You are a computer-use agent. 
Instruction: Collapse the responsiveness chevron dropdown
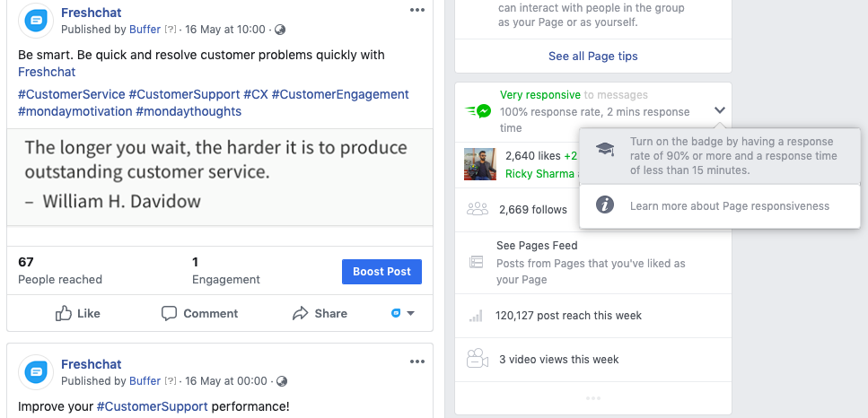tap(720, 110)
